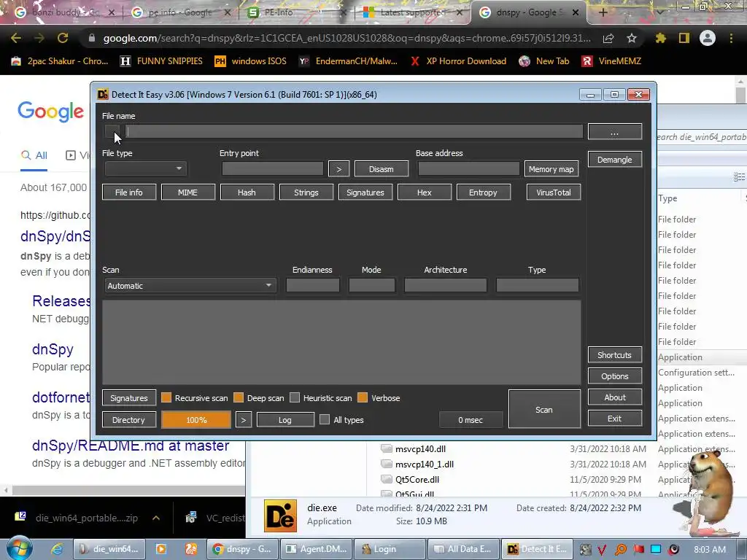
Task: Open the 'windows ISOS' bookmark
Action: click(251, 61)
